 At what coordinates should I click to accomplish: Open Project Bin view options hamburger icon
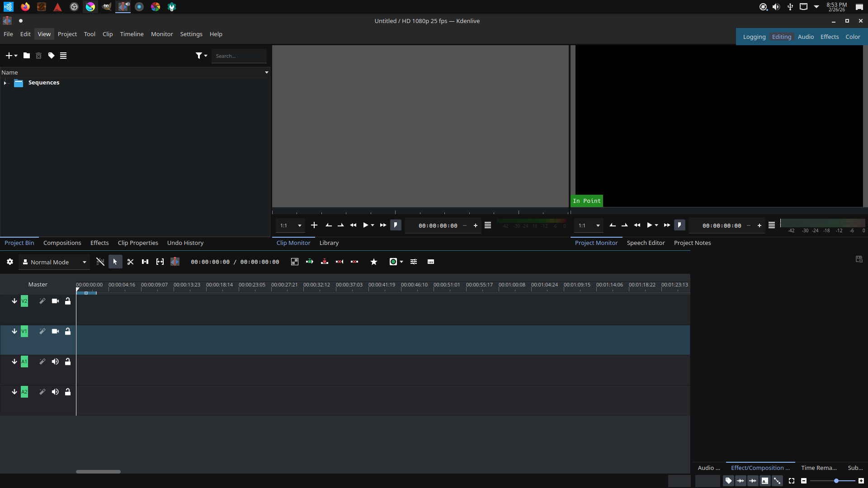pyautogui.click(x=63, y=56)
